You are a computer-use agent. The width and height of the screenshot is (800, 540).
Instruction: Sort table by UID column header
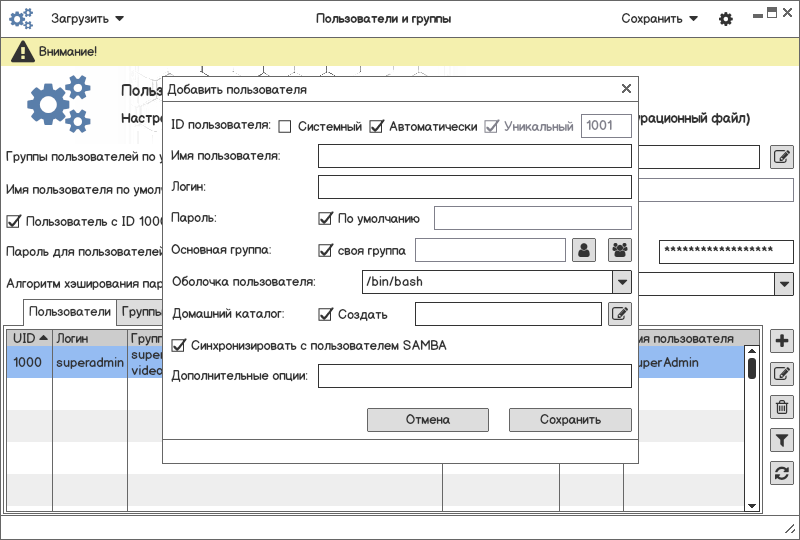coord(29,338)
